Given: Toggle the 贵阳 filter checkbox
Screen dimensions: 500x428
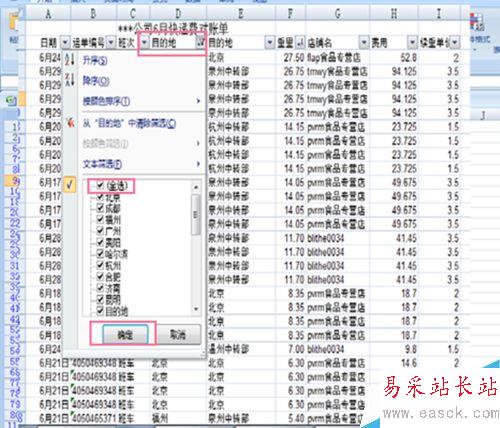Looking at the screenshot, I should click(x=100, y=242).
